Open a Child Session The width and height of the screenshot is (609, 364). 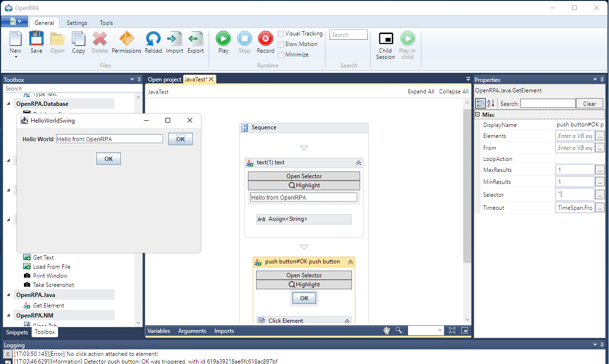tap(386, 45)
